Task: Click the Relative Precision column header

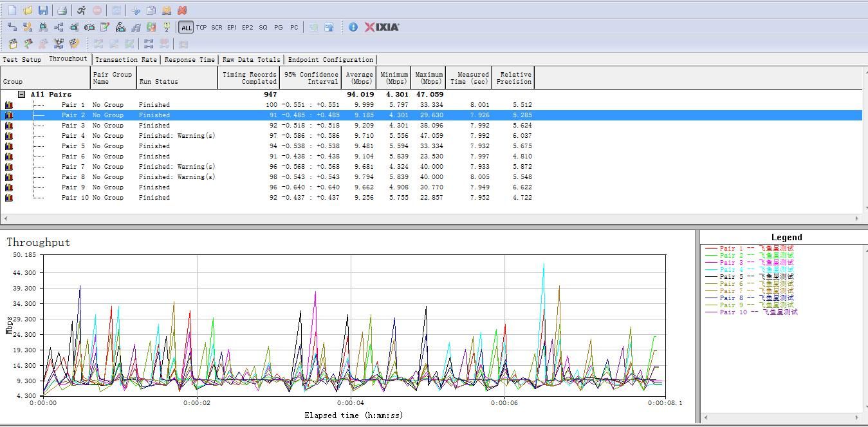Action: point(513,78)
